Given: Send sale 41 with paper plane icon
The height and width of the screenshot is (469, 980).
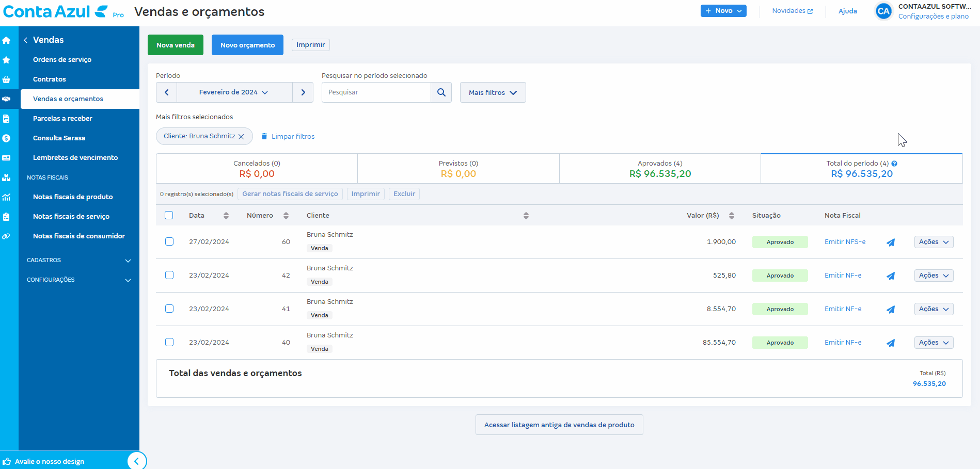Looking at the screenshot, I should 891,309.
